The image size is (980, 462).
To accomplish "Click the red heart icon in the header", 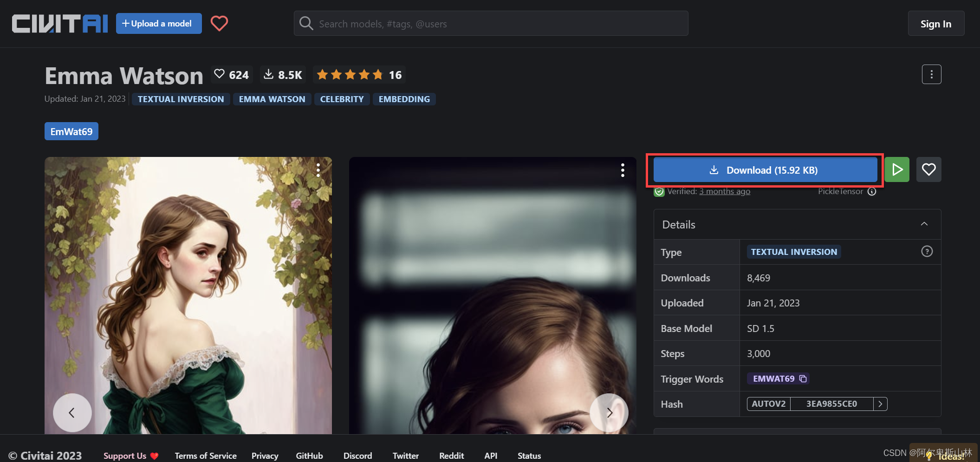I will click(x=219, y=23).
